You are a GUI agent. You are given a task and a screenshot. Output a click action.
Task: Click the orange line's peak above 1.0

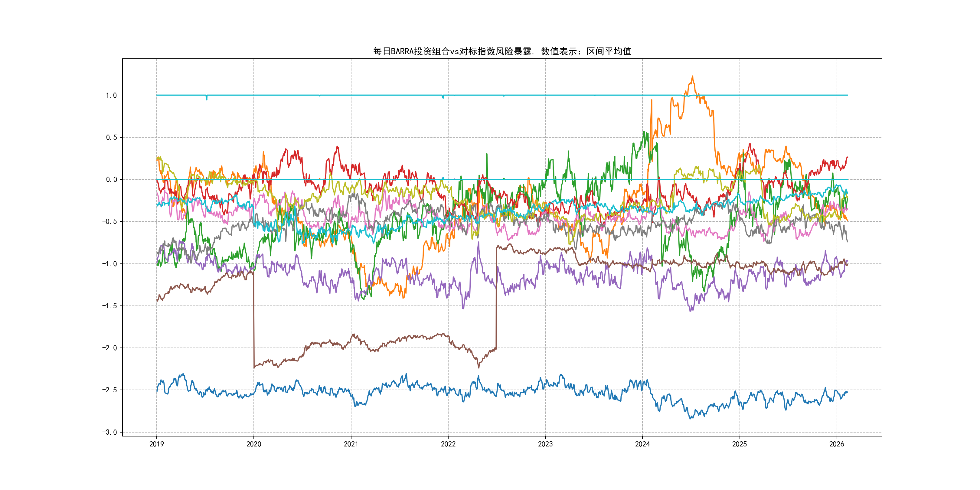[x=692, y=77]
